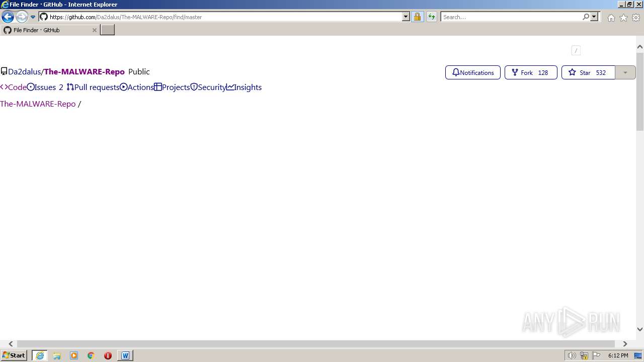Screen dimensions: 644x362
Task: Click the Action Center flag icon
Action: (x=596, y=355)
